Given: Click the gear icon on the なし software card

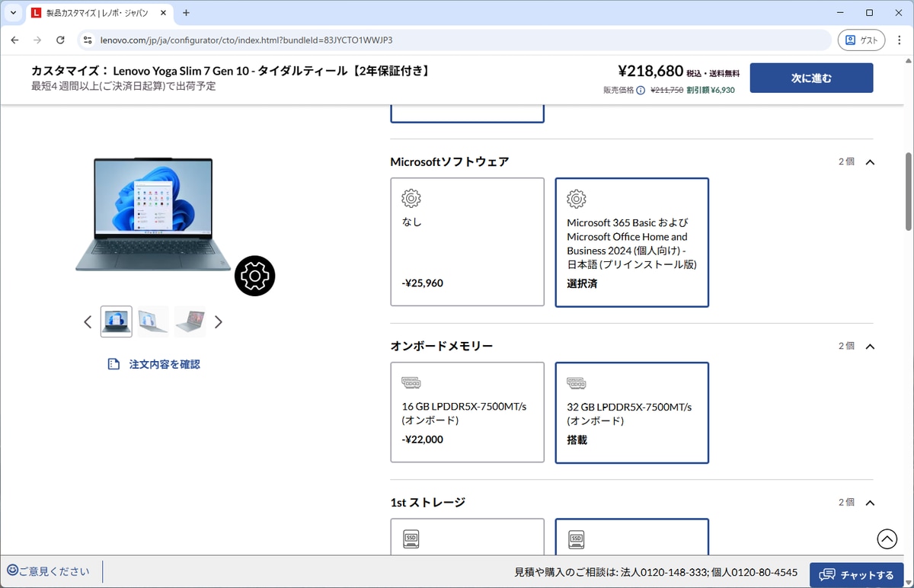Looking at the screenshot, I should [x=411, y=197].
